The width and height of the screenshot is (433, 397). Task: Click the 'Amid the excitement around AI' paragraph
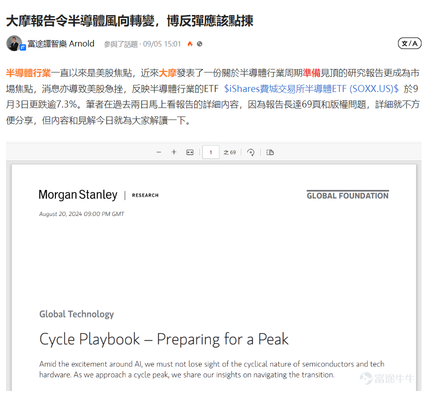tap(212, 369)
